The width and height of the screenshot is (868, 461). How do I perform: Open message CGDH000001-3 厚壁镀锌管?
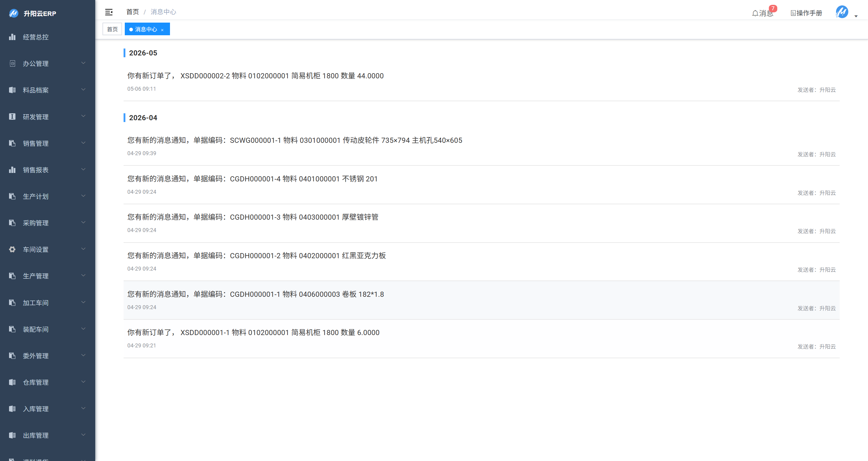click(x=482, y=224)
